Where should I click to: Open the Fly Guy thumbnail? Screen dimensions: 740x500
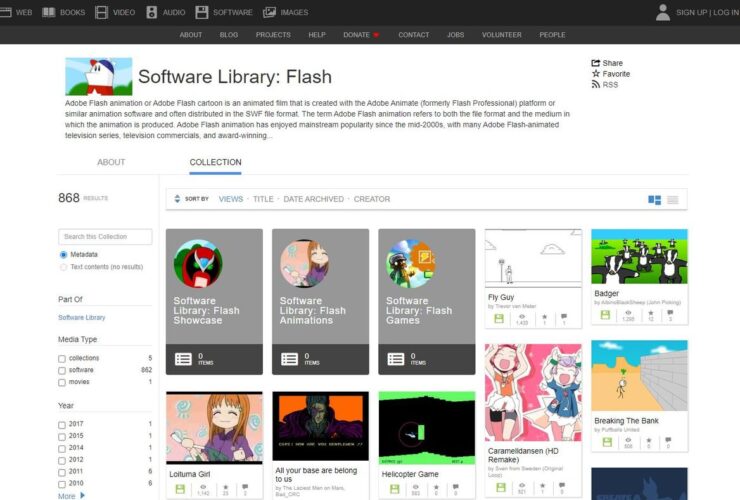(533, 258)
